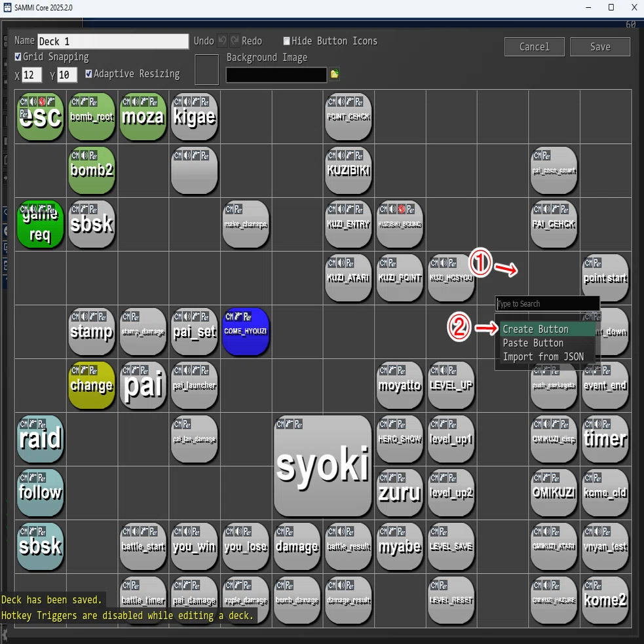Viewport: 644px width, 644px height.
Task: Click the Save button
Action: coord(600,47)
